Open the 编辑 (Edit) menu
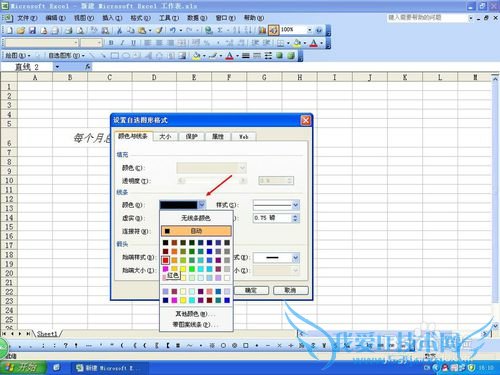Screen dimensions: 500x375 [55, 18]
